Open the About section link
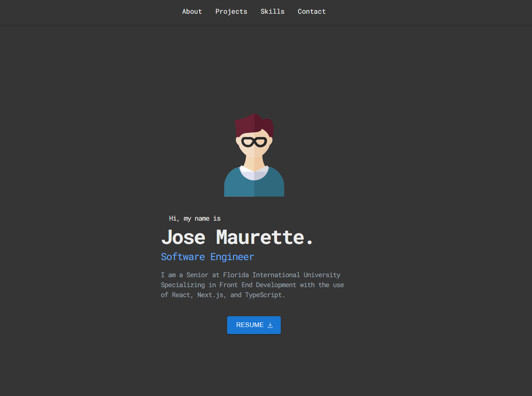The width and height of the screenshot is (532, 396). [x=192, y=12]
